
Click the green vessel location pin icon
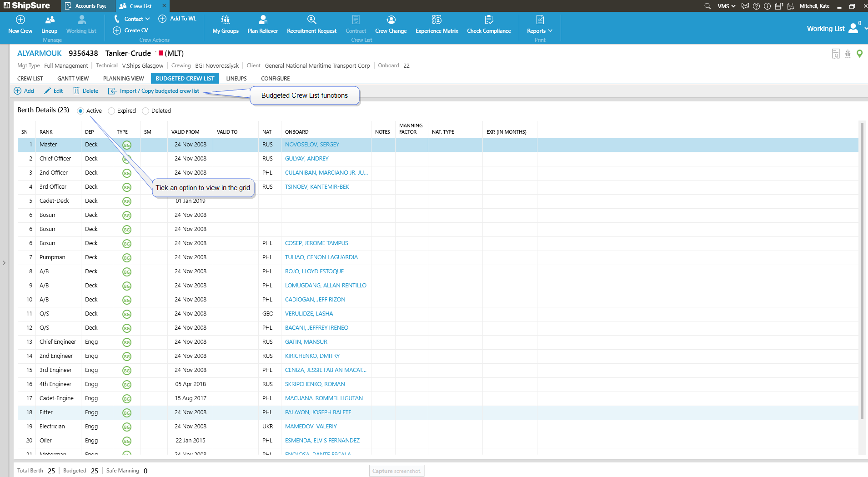tap(859, 54)
